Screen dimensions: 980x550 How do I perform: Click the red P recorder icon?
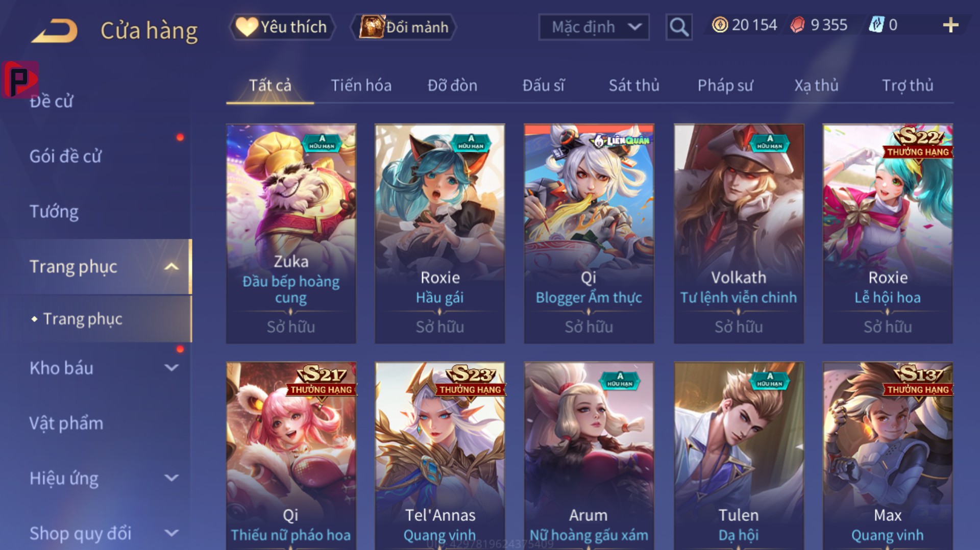(x=19, y=80)
